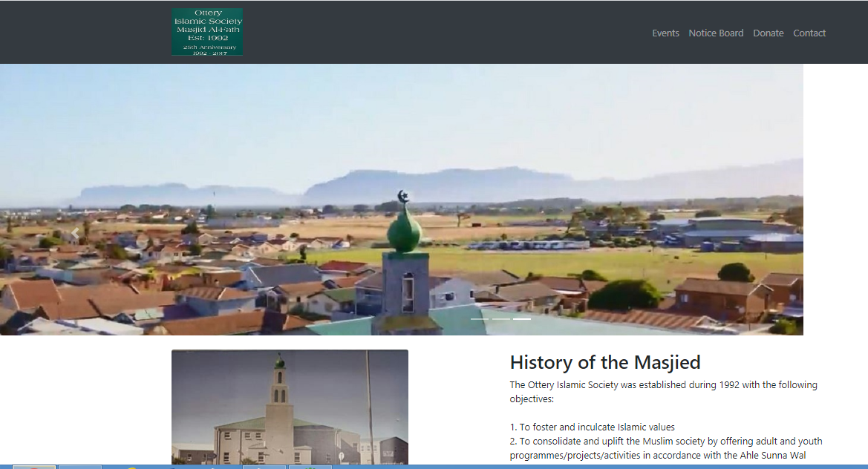The width and height of the screenshot is (868, 469).
Task: Click the '2. To consolidate and uplift' objective
Action: [666, 448]
